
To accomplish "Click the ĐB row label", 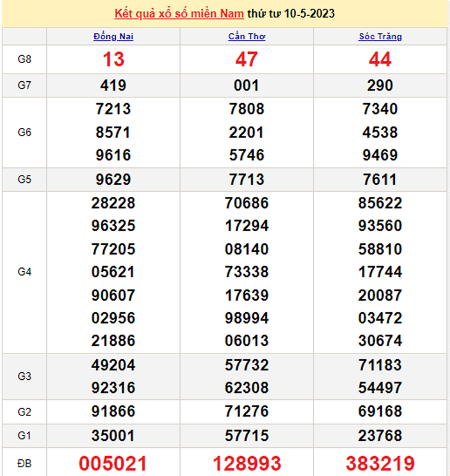I will coord(24,463).
